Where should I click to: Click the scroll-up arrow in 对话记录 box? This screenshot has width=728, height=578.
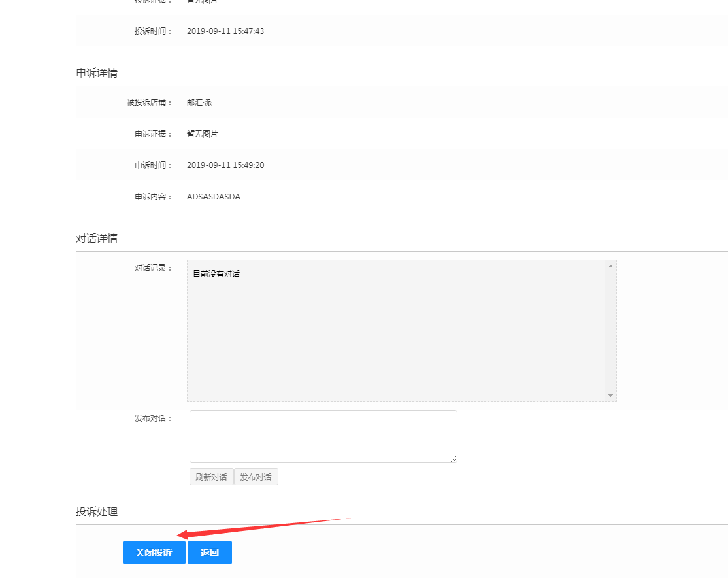pos(610,266)
